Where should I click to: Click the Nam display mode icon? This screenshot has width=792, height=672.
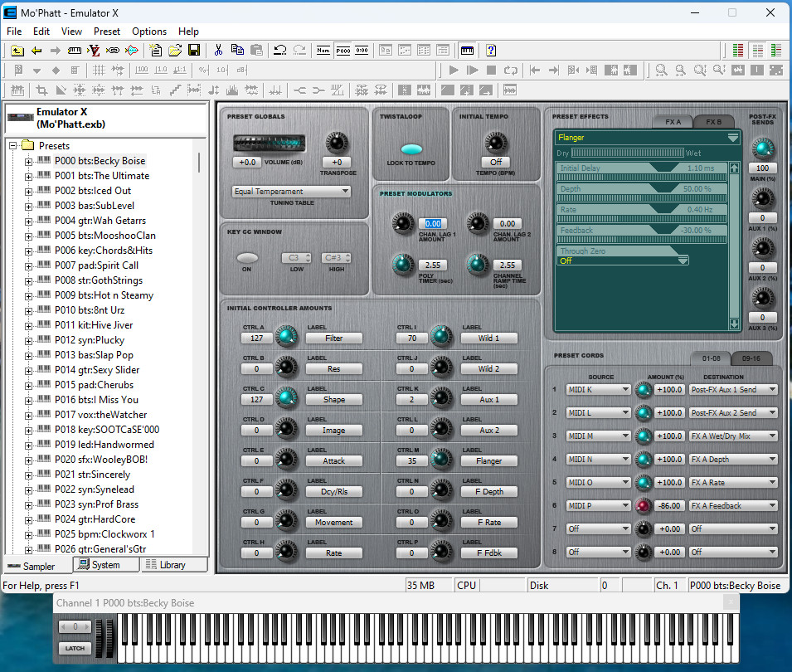point(323,51)
